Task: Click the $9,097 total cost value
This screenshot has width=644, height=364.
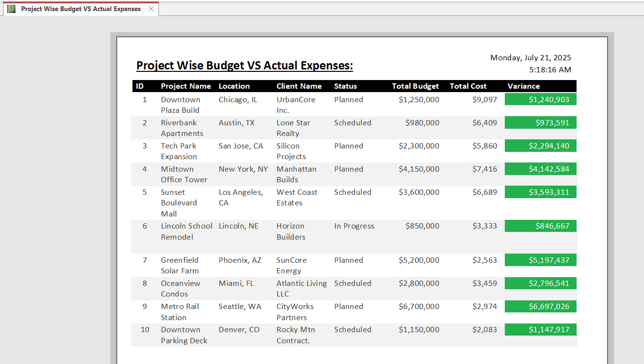Action: coord(485,100)
